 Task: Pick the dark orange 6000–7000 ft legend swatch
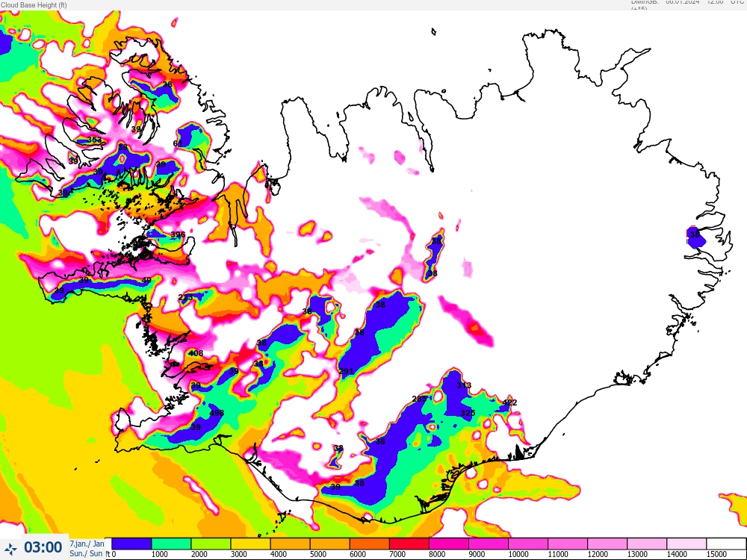369,544
